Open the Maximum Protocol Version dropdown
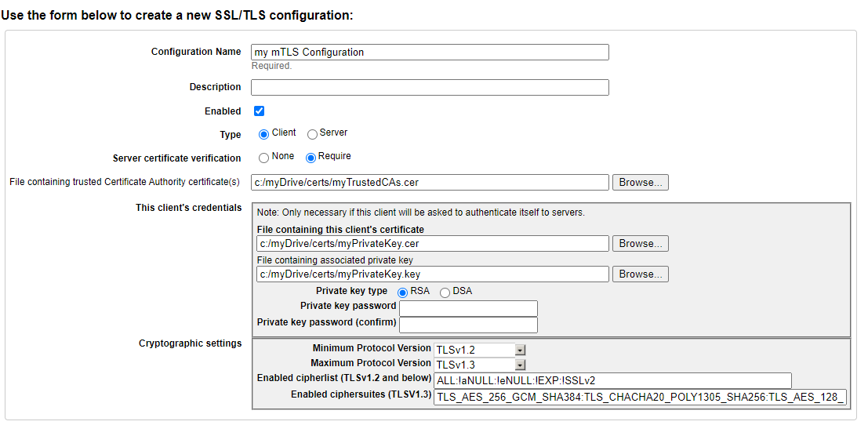This screenshot has width=868, height=425. (479, 365)
